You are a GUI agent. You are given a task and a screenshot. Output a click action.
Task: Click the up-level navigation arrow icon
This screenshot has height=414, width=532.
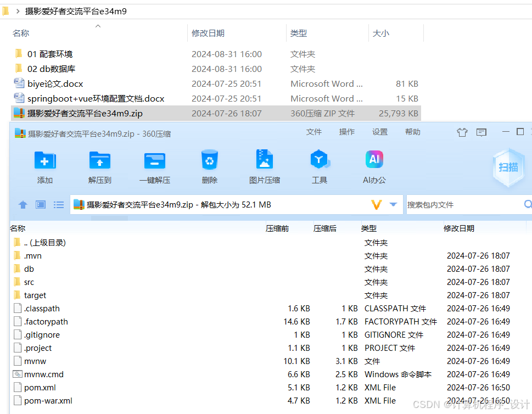[x=23, y=204]
